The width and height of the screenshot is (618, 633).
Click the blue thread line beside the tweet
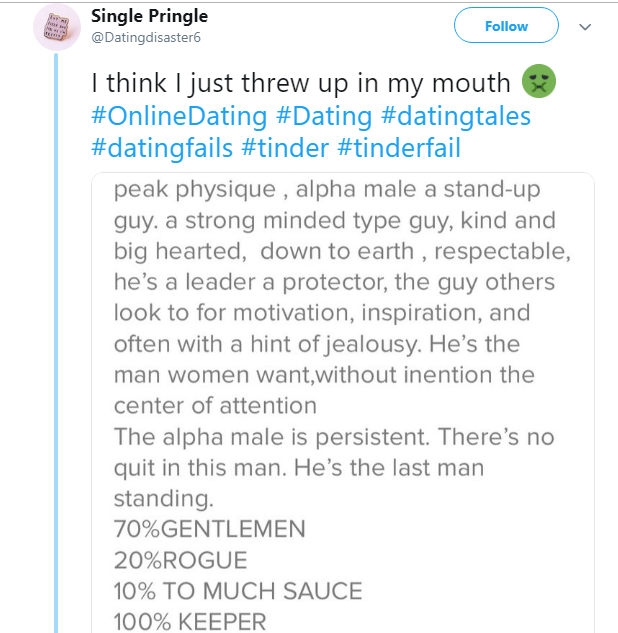tap(57, 350)
